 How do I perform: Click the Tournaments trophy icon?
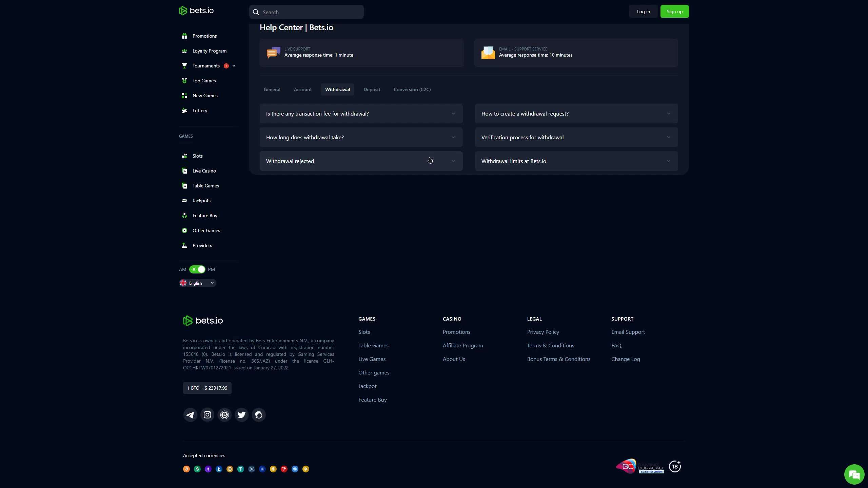[184, 66]
